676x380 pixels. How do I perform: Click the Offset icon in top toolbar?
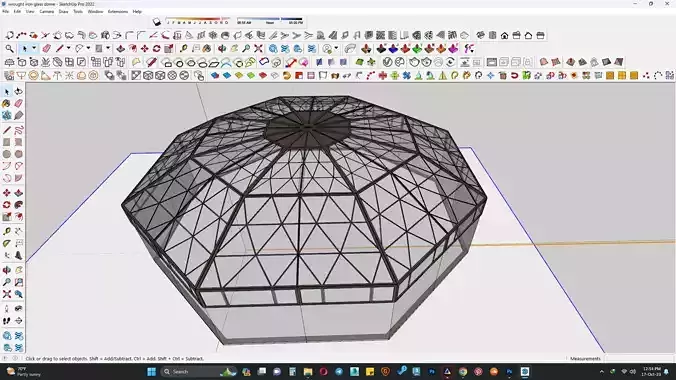pyautogui.click(x=132, y=49)
